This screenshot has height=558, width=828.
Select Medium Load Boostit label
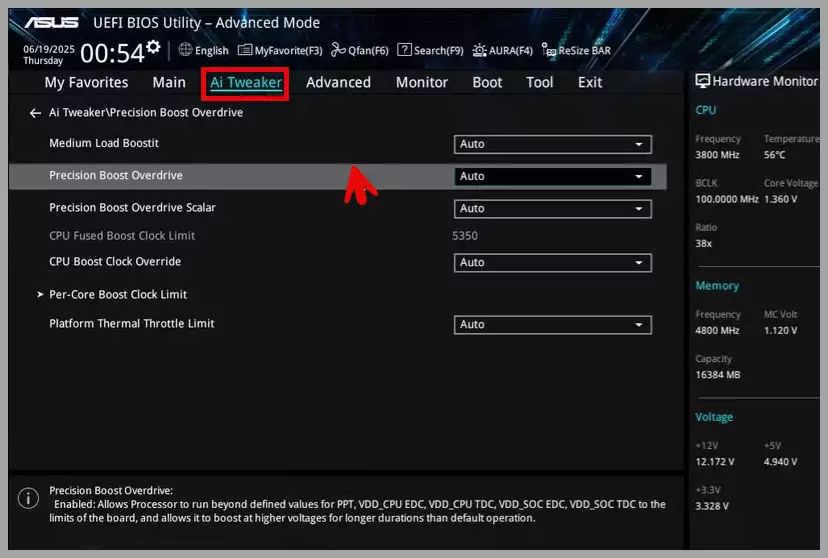tap(104, 143)
